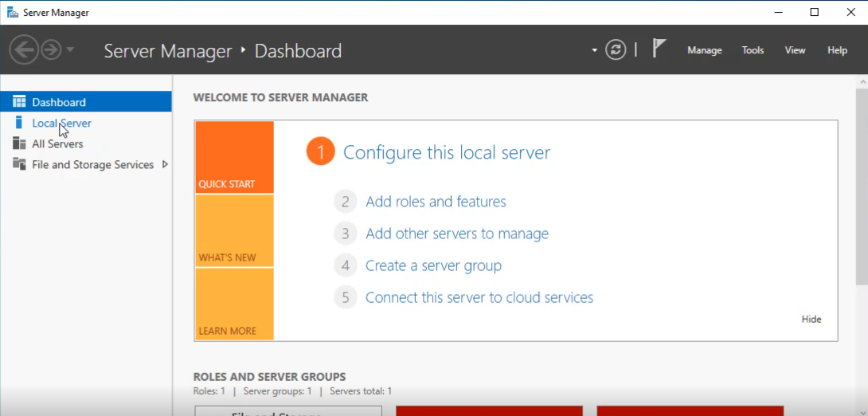Click the WHAT'S NEW tile
This screenshot has height=416, width=868.
pyautogui.click(x=235, y=231)
